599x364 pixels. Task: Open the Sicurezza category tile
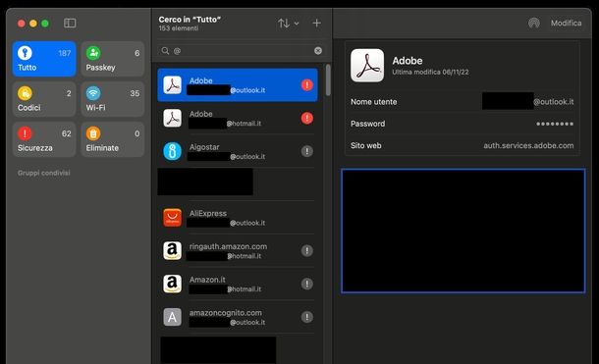44,139
